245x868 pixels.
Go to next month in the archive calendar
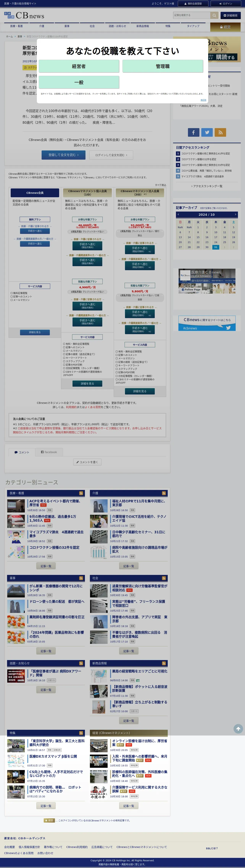[235, 214]
